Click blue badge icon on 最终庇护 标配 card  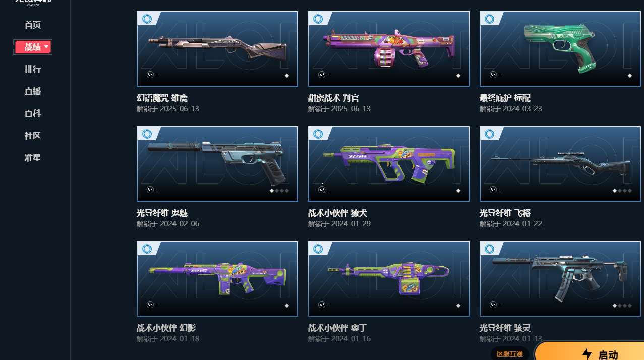490,19
